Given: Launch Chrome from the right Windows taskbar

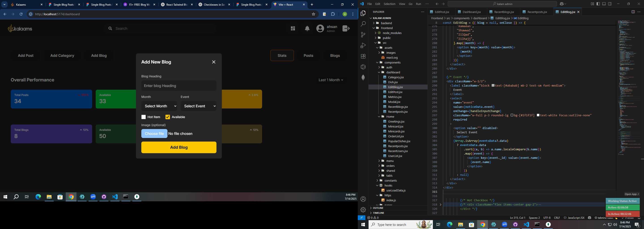Looking at the screenshot, I should [483, 225].
